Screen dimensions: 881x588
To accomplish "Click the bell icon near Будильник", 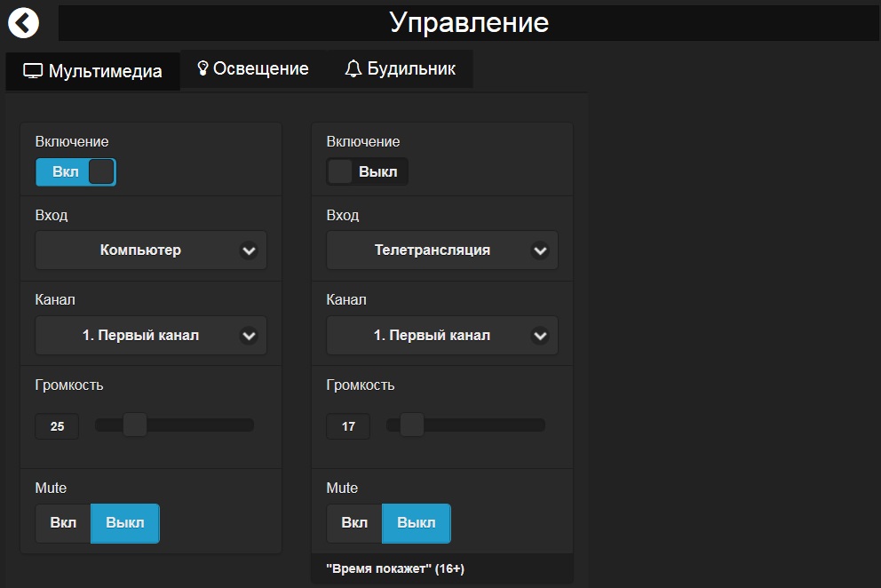I will 355,66.
